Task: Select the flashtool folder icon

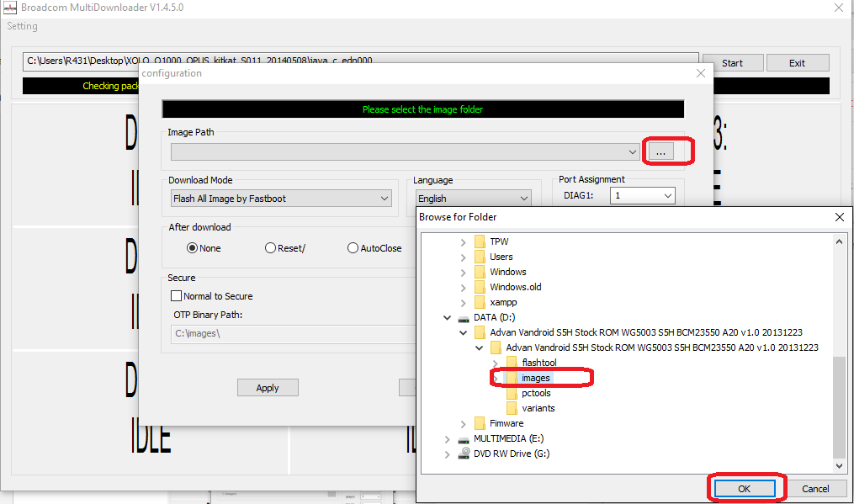Action: click(512, 363)
